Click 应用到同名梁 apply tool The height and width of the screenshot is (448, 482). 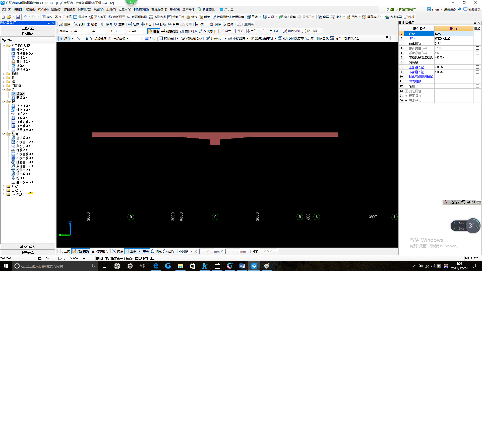pyautogui.click(x=317, y=38)
